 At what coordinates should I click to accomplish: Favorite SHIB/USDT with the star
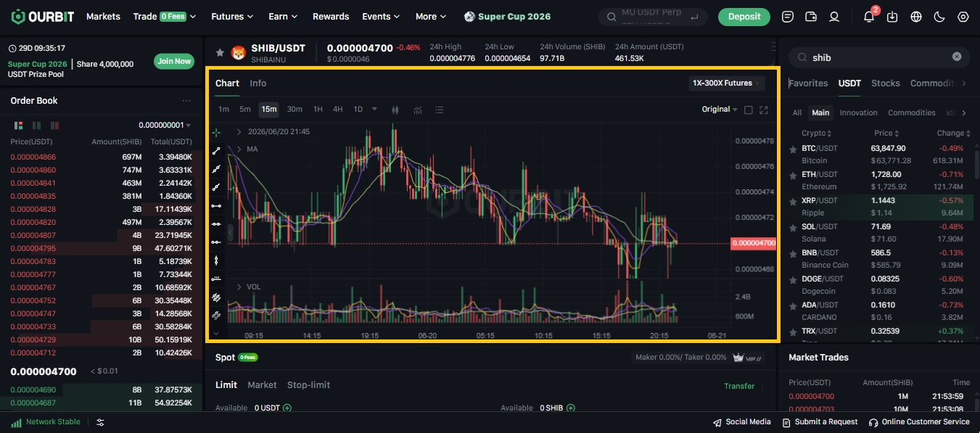pyautogui.click(x=220, y=53)
